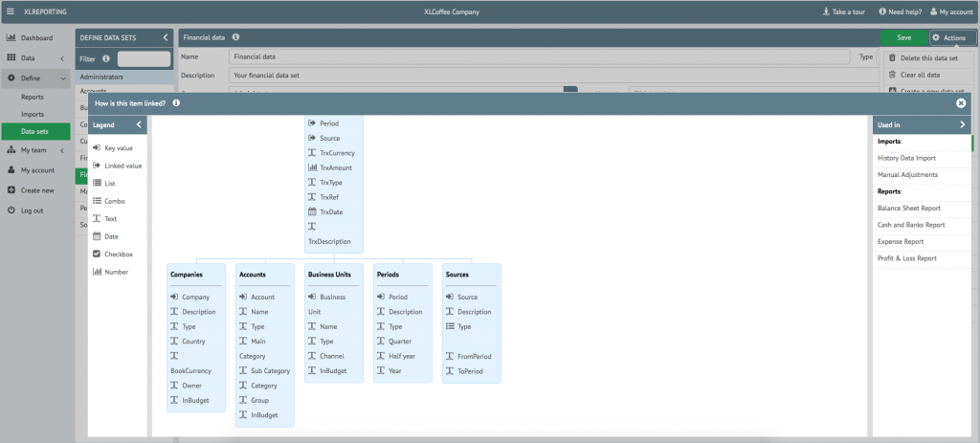Click the hamburger menu icon
This screenshot has height=443, width=980.
pos(10,11)
